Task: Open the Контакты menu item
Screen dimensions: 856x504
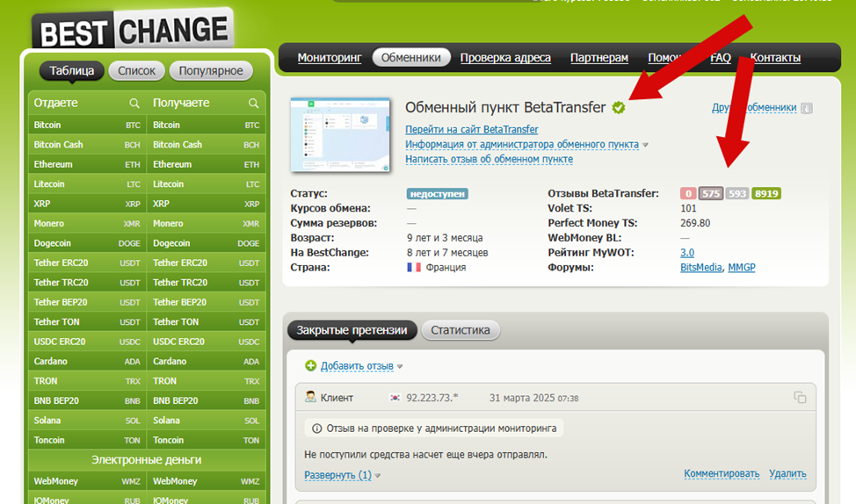Action: click(x=775, y=58)
